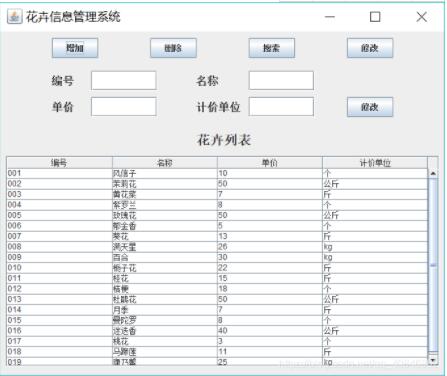Click the table scrollbar down arrow
Image resolution: width=447 pixels, height=376 pixels.
tap(433, 360)
